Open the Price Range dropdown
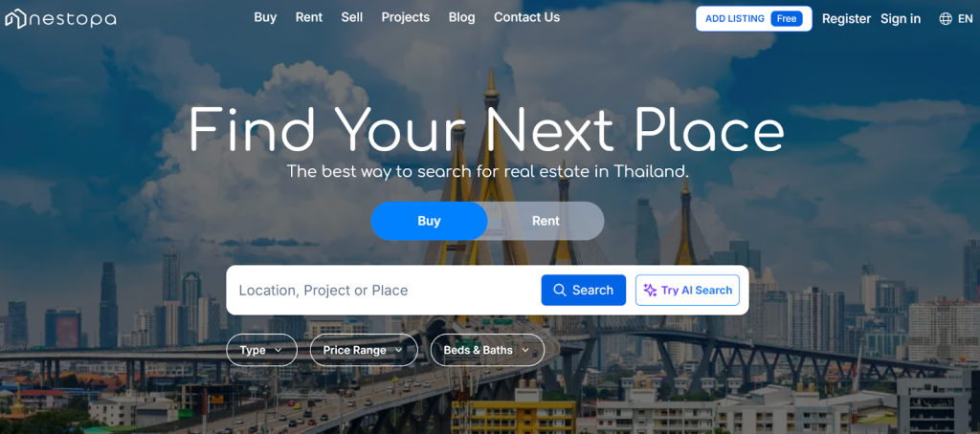 point(363,350)
